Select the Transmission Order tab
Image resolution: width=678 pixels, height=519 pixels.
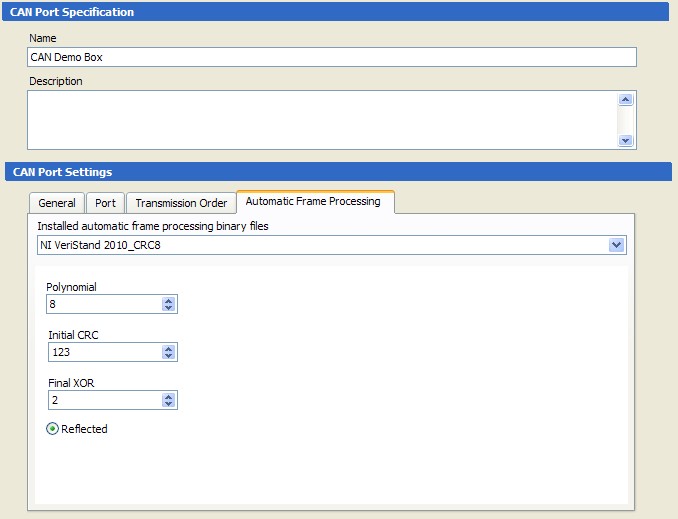point(181,203)
